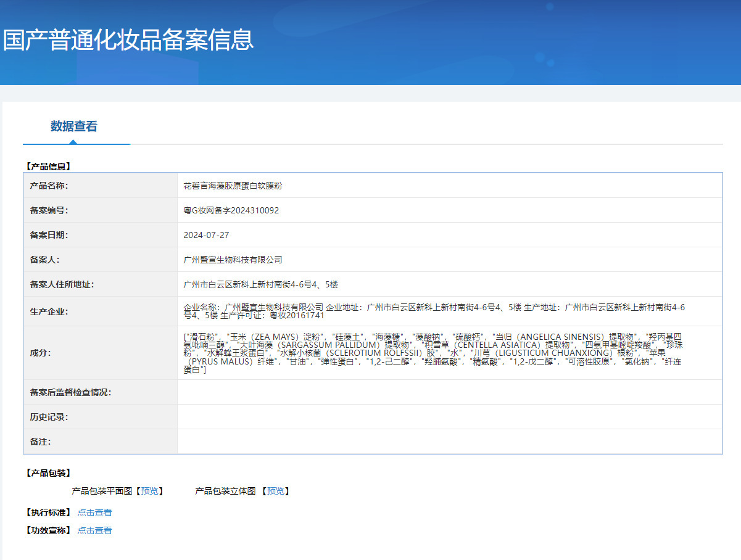Click 点击查看 next to 功效宣称
Image resolution: width=741 pixels, height=560 pixels.
pos(94,530)
